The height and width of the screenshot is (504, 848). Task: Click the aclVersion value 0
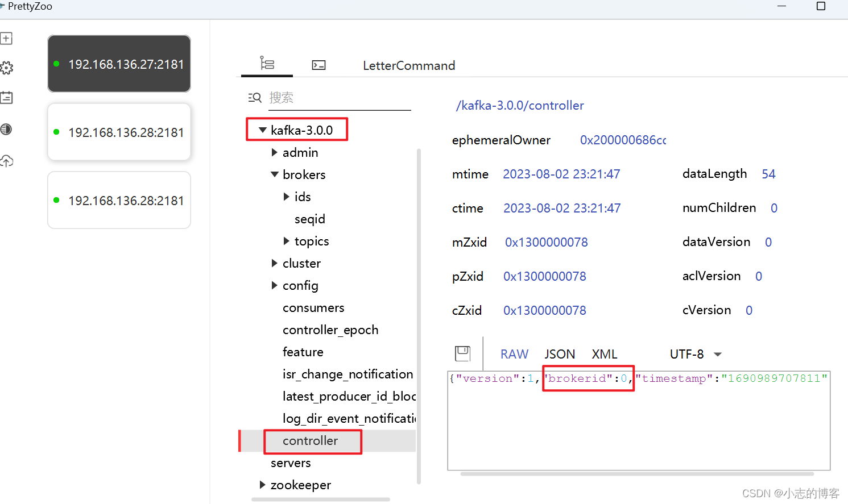coord(759,276)
